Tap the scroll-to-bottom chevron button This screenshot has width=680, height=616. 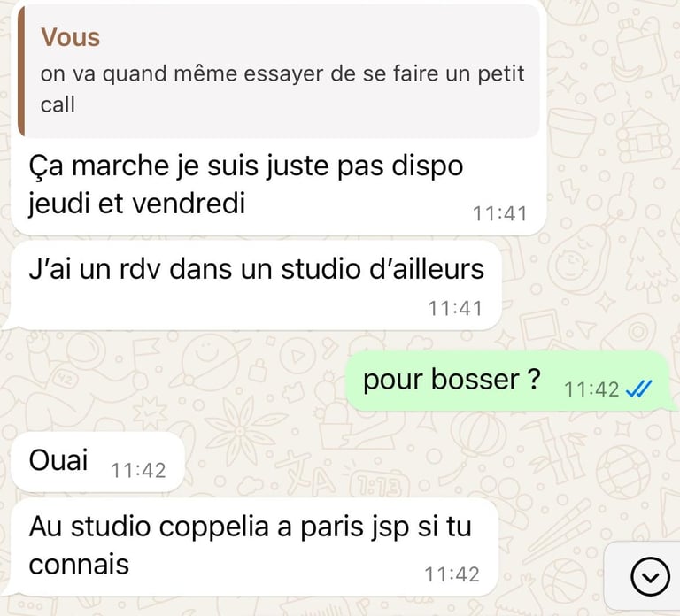[650, 577]
